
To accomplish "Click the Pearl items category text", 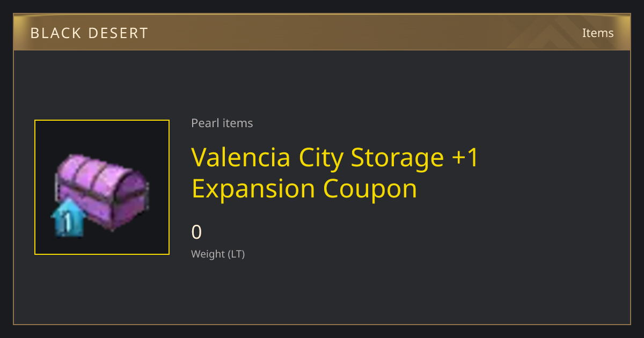I will point(222,123).
